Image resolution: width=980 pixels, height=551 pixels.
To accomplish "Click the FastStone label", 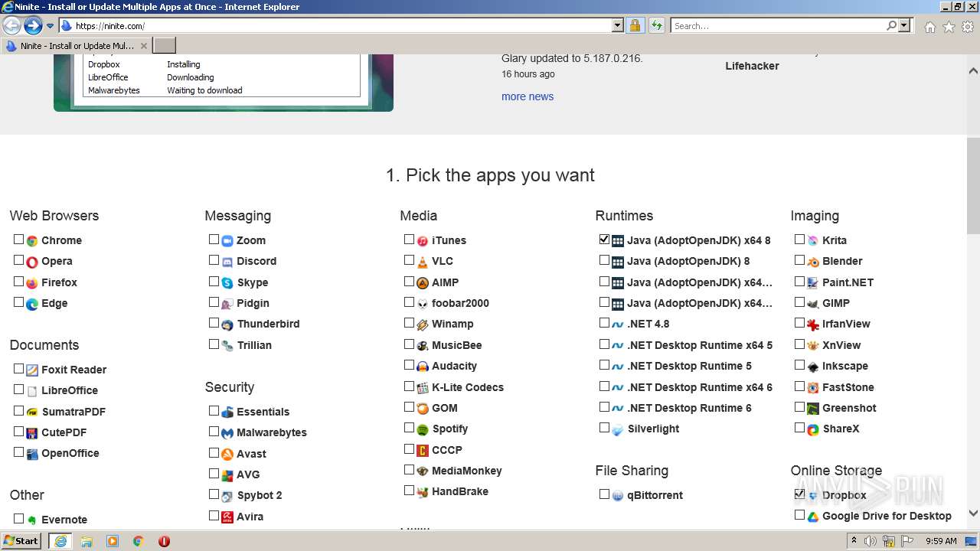I will point(848,387).
